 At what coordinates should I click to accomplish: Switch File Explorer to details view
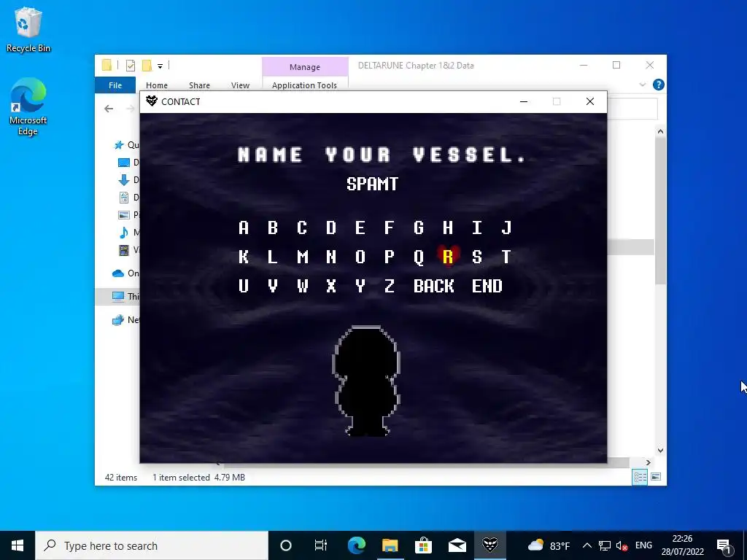point(640,477)
